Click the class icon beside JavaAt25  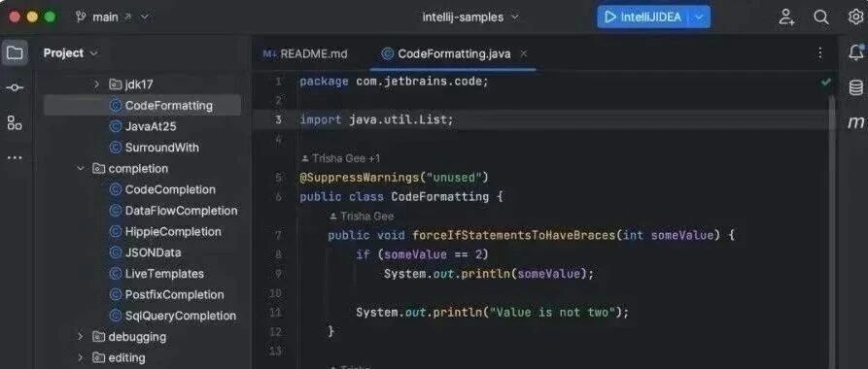[116, 126]
